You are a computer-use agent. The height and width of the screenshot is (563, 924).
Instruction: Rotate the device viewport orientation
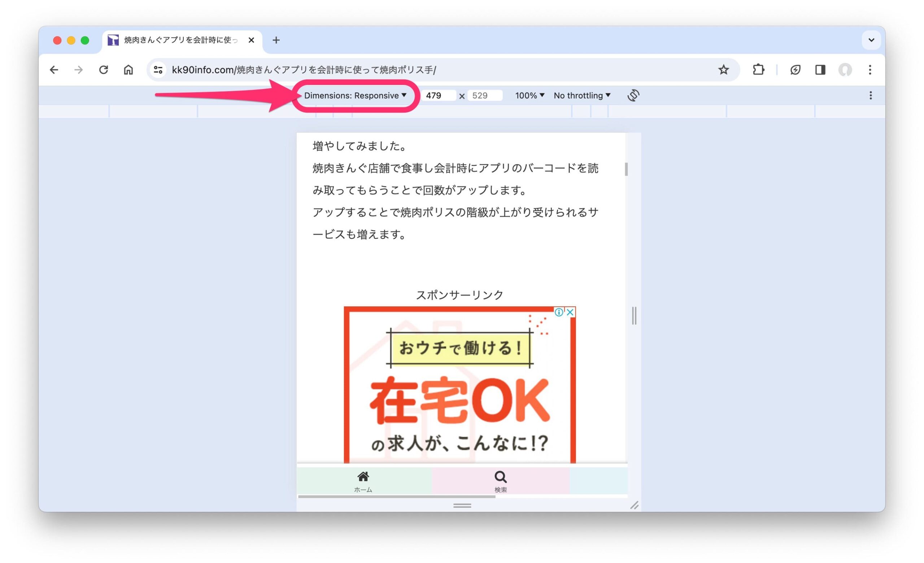tap(633, 95)
